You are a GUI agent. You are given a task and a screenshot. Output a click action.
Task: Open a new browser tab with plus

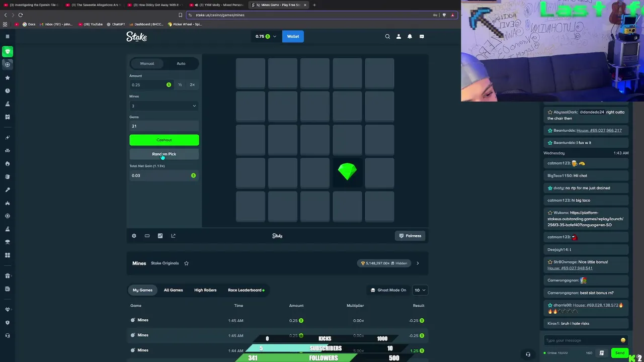314,5
